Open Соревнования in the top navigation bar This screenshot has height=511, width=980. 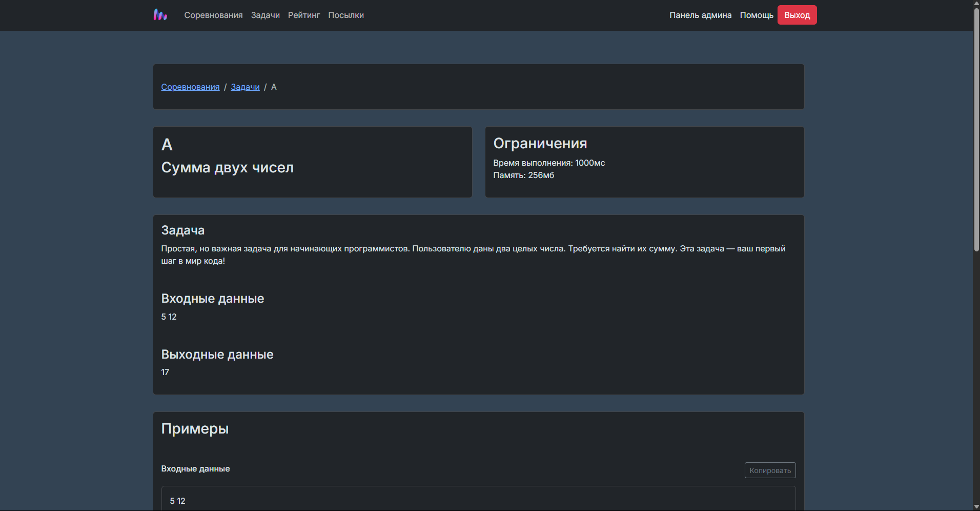tap(213, 15)
